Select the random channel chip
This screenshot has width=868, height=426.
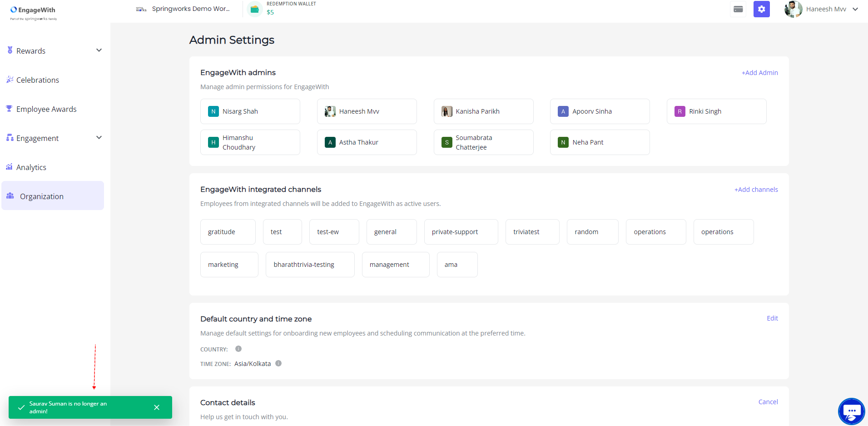pos(593,232)
